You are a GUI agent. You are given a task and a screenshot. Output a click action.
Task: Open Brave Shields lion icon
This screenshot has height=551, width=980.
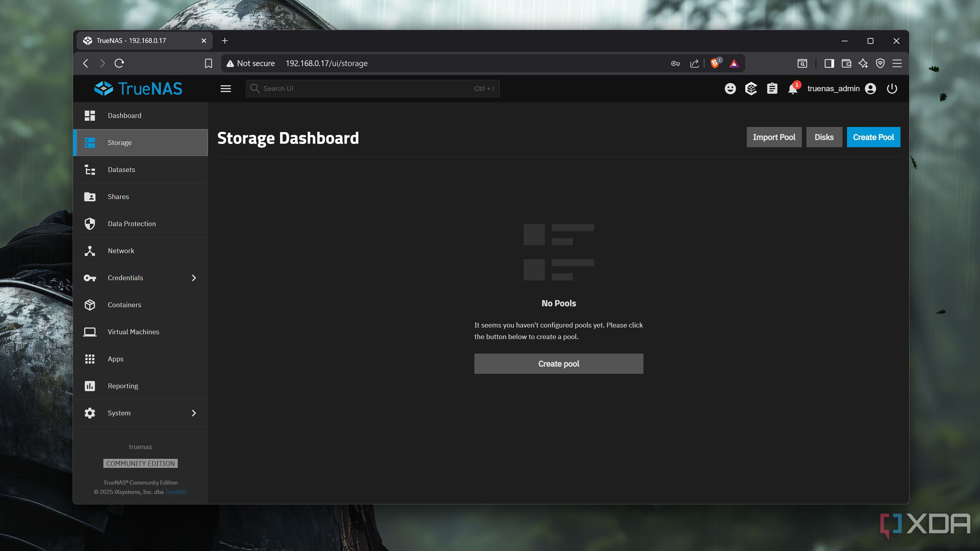(715, 63)
